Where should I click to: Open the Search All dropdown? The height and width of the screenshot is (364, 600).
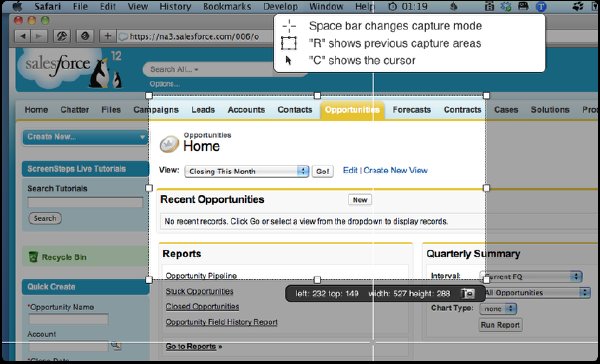tap(174, 69)
